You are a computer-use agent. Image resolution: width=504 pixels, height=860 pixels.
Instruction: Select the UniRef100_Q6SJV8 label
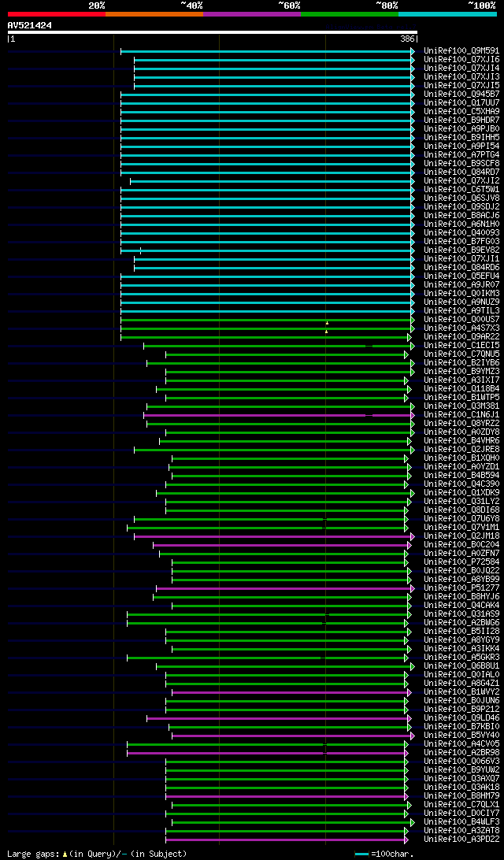[x=461, y=198]
